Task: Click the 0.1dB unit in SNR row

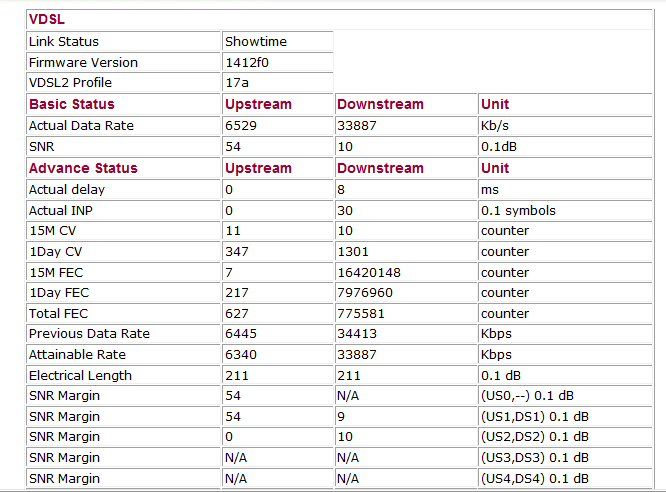Action: [499, 147]
